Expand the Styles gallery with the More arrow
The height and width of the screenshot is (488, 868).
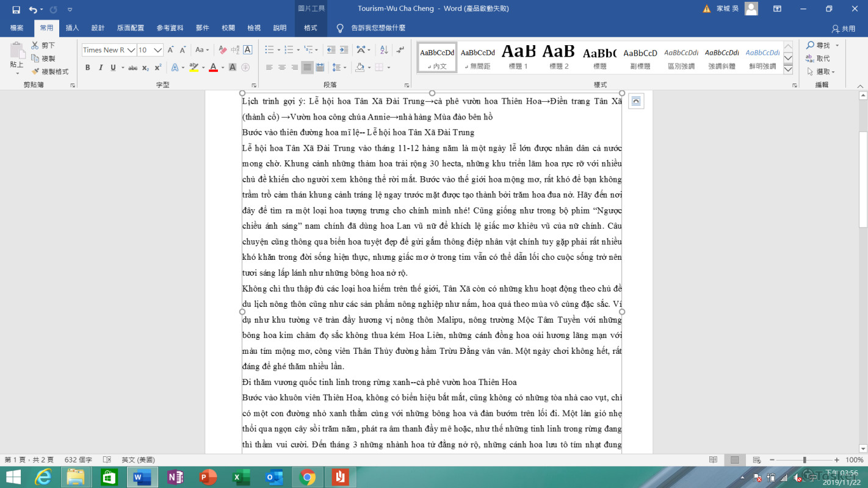788,70
